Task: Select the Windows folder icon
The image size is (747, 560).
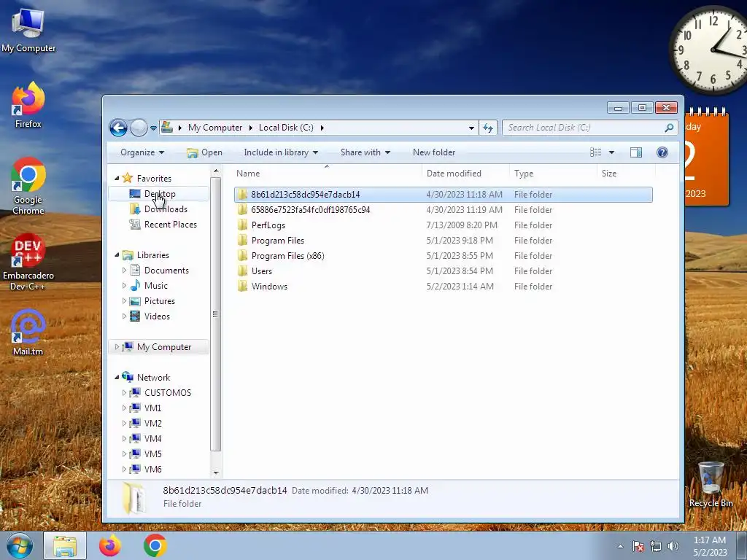Action: point(242,286)
